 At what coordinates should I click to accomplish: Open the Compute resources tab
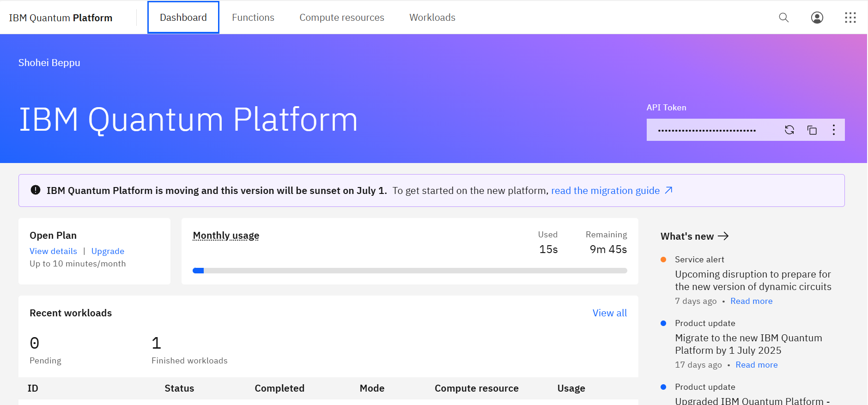341,18
